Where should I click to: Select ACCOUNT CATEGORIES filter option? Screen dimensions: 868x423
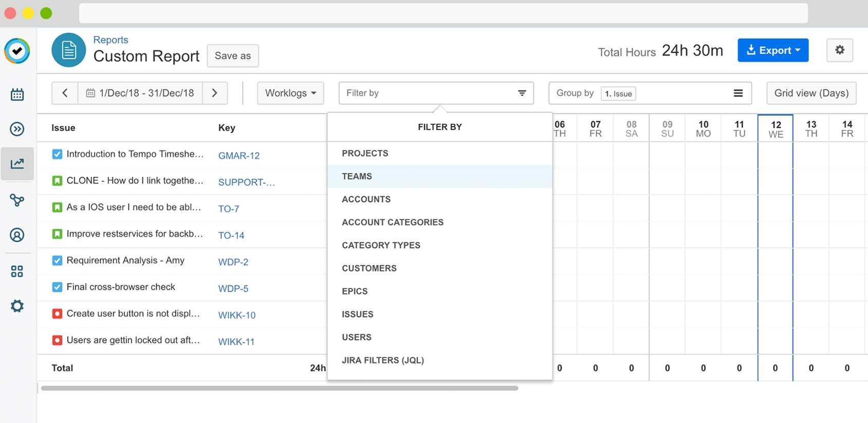(440, 222)
